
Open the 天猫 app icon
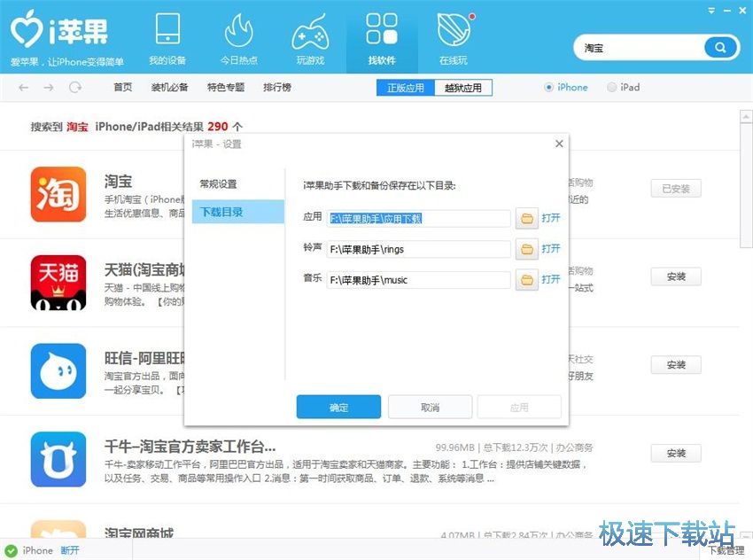point(58,283)
